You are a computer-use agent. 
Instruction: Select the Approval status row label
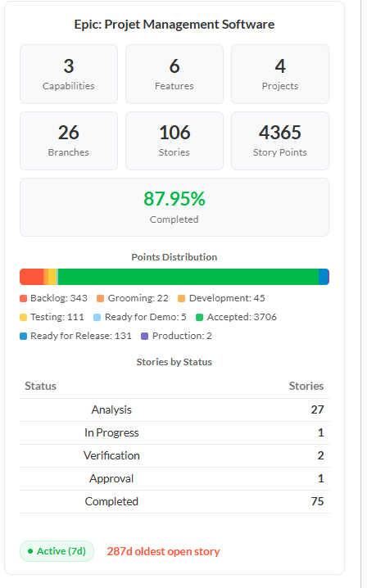[111, 478]
